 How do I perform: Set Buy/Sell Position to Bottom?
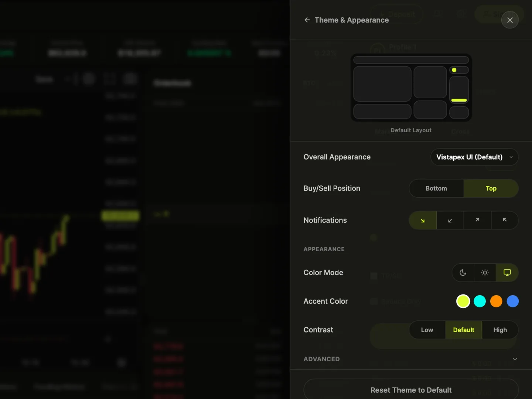coord(436,188)
